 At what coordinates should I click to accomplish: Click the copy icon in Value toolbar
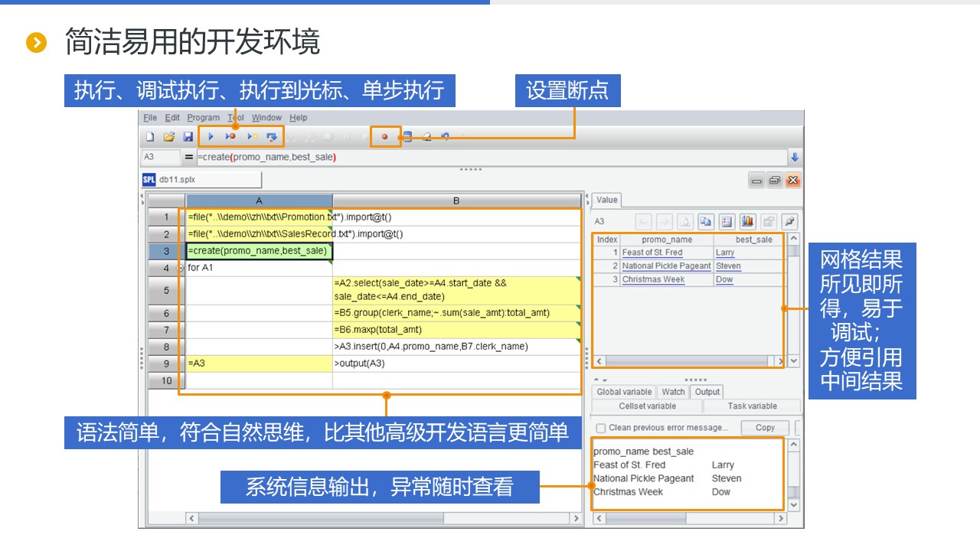[x=706, y=222]
